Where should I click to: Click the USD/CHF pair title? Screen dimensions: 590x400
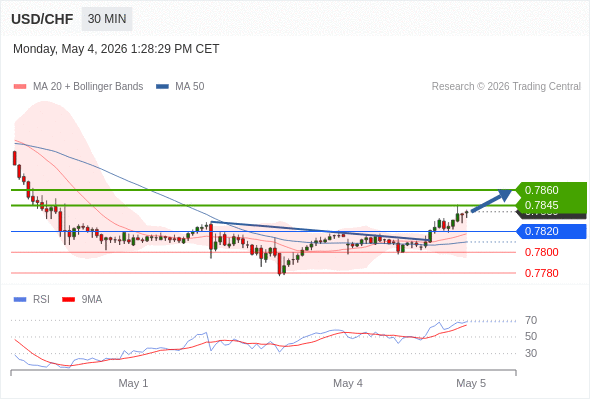coord(42,19)
